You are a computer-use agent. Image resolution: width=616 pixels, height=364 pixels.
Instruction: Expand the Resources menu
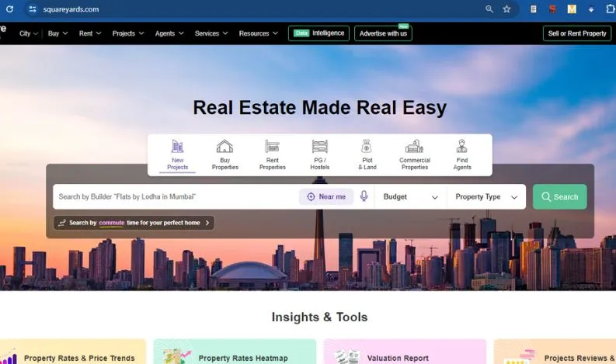(x=259, y=33)
